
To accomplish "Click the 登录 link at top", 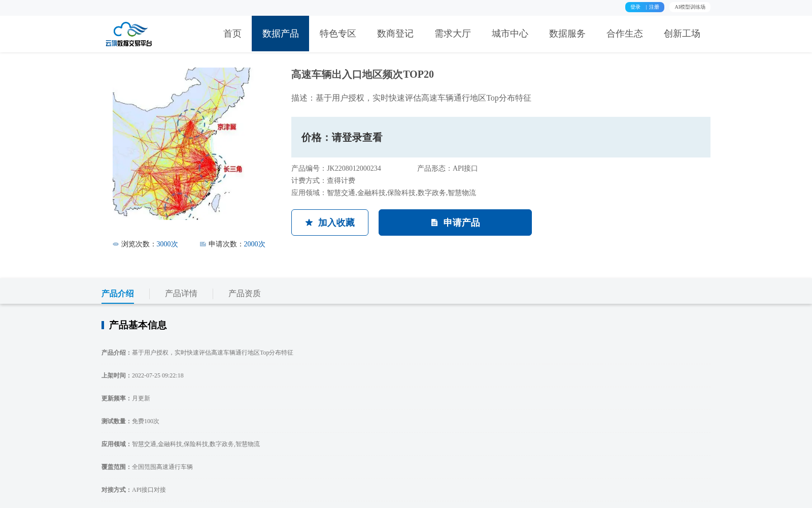I will [x=635, y=7].
